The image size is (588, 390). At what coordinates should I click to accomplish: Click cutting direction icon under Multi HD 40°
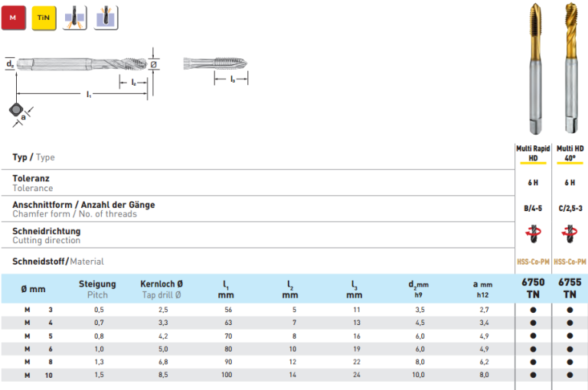570,233
